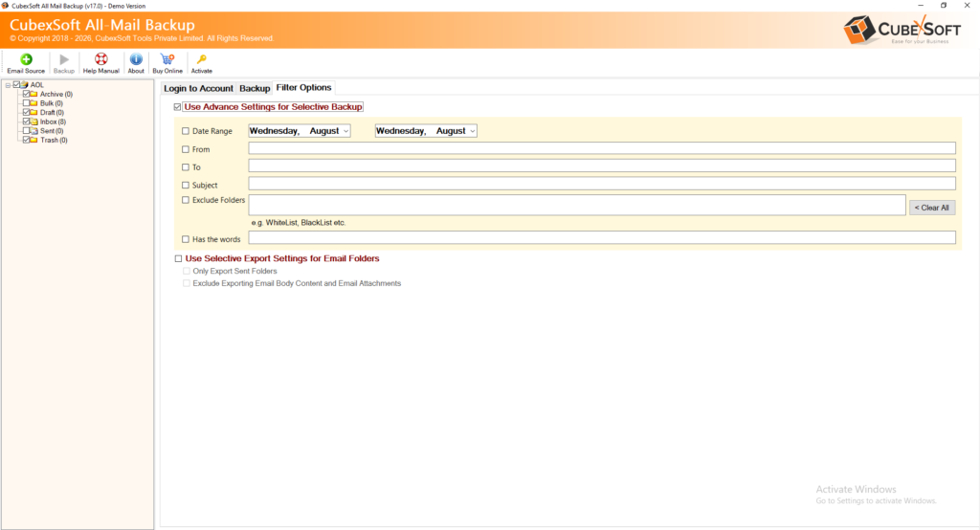Switch to the Login to Account tab
The width and height of the screenshot is (980, 530).
198,88
